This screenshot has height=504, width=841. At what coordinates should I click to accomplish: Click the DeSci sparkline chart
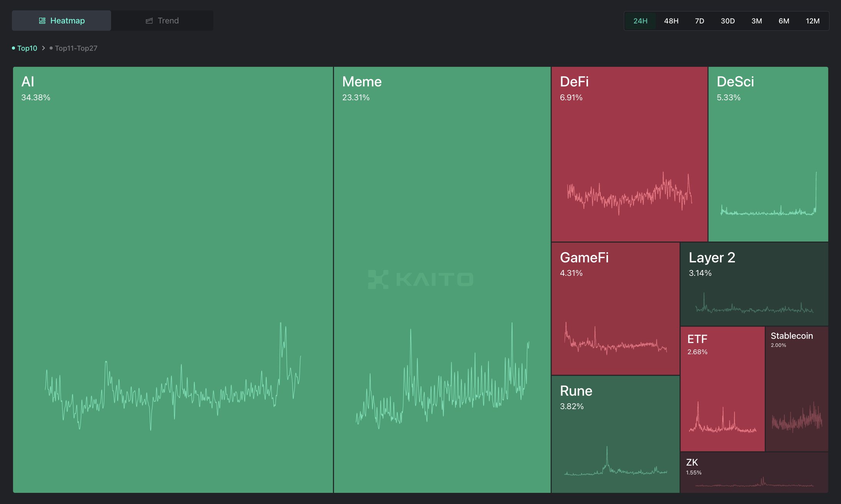coord(769,194)
